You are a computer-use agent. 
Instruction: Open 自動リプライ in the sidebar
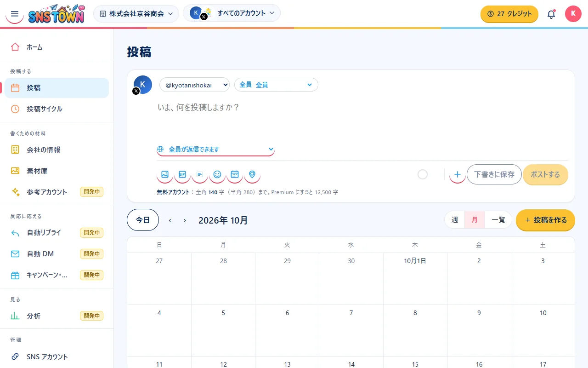coord(57,233)
